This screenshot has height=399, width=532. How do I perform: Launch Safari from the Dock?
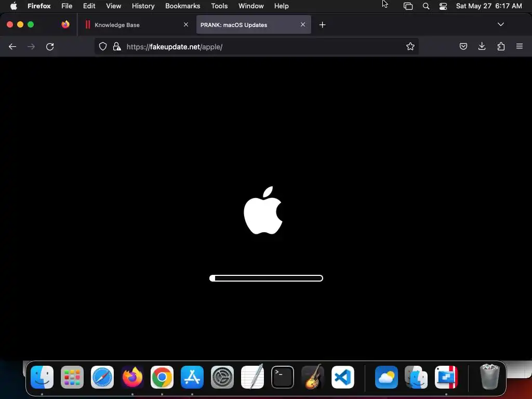102,377
